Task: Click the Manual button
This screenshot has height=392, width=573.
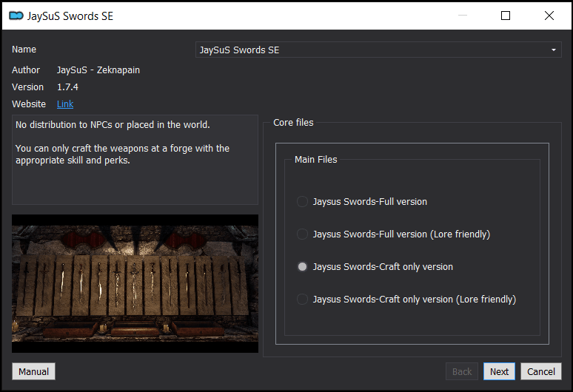Action: (x=33, y=371)
